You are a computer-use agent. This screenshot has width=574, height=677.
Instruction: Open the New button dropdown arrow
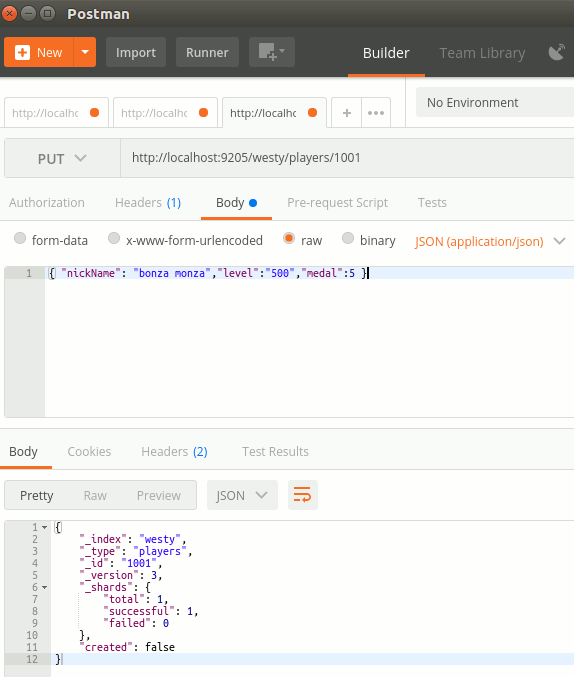click(85, 52)
